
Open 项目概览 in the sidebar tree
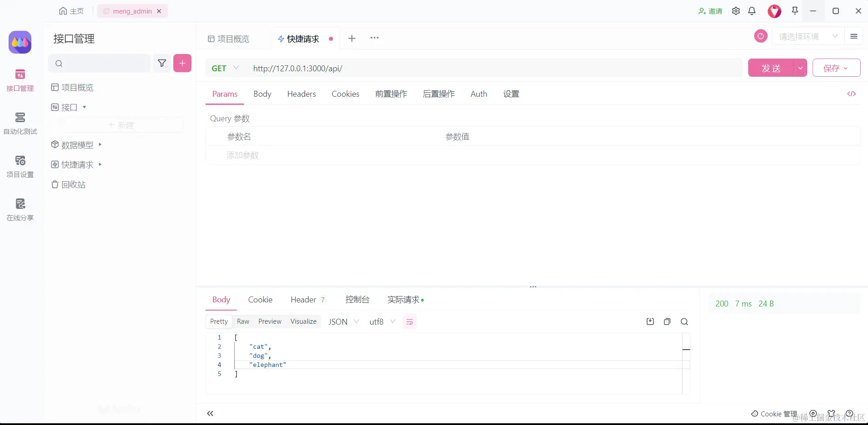coord(73,87)
